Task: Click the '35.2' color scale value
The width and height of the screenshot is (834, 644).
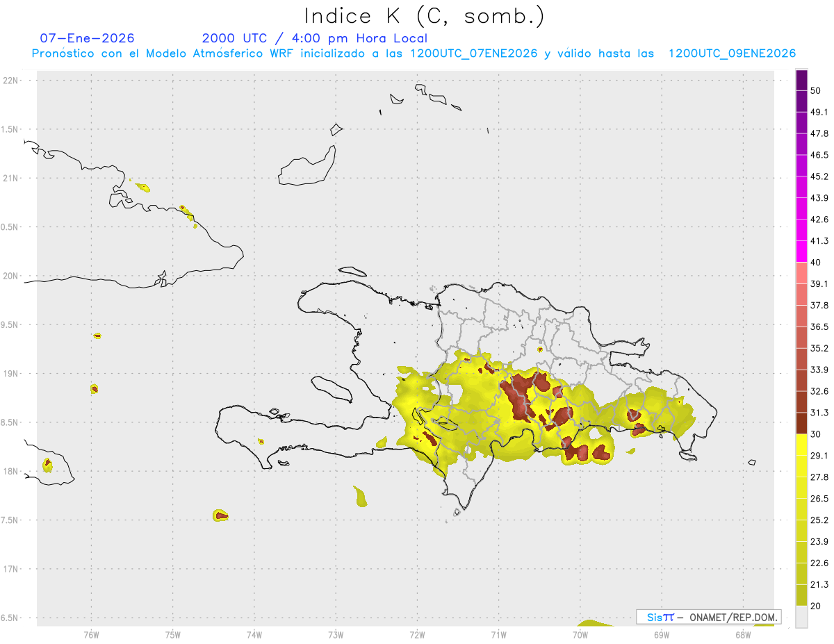Action: (x=819, y=348)
